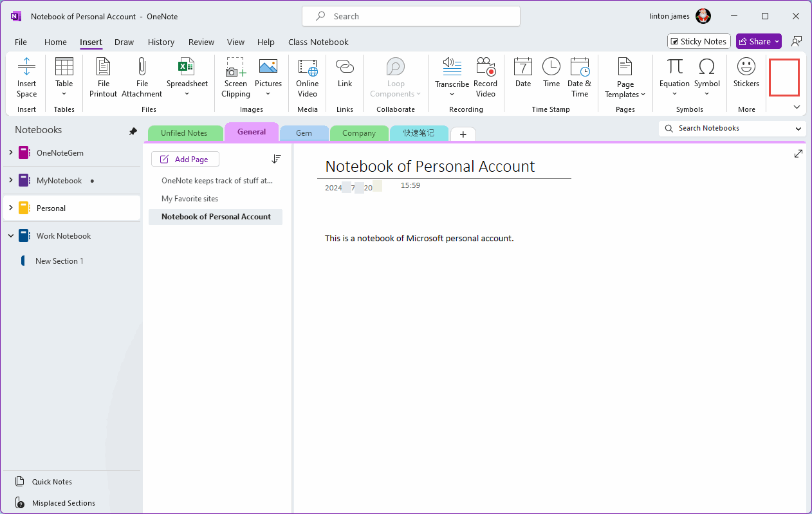Insert a File Printout
Screen dimensions: 812x514
pos(103,77)
